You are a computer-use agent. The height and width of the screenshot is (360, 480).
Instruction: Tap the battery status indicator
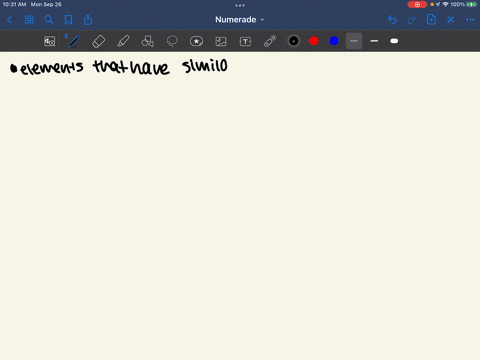[472, 4]
